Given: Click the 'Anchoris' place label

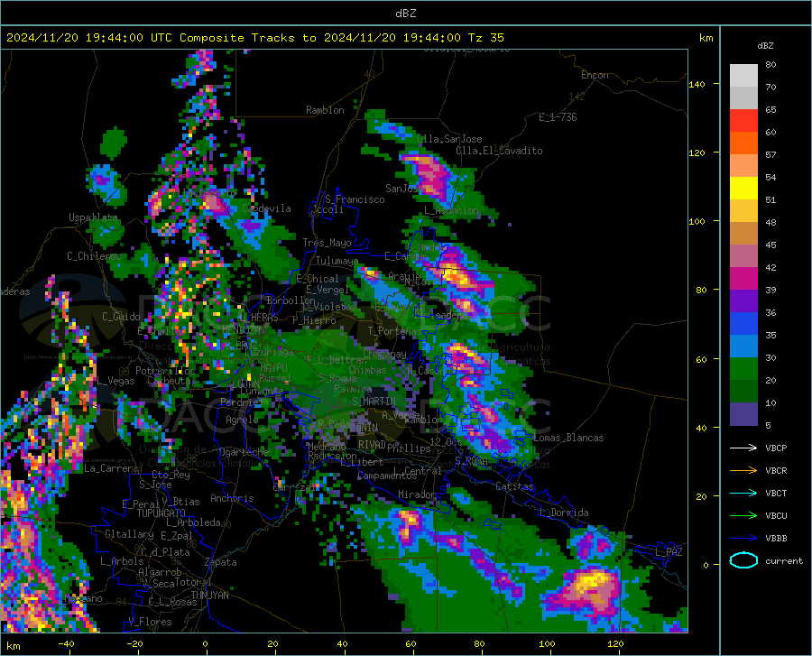Looking at the screenshot, I should pos(232,498).
